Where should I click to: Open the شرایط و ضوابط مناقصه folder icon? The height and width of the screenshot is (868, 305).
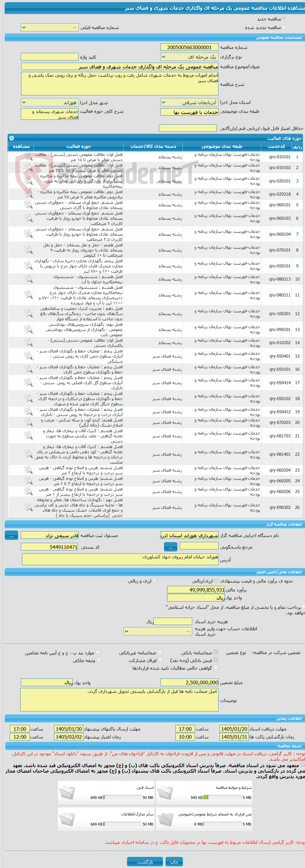[x=165, y=793]
